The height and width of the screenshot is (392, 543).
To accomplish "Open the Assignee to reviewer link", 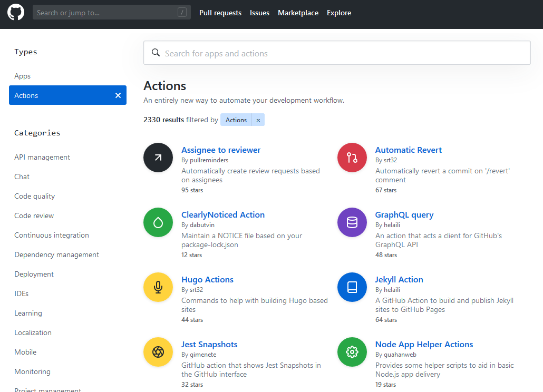I will coord(221,150).
